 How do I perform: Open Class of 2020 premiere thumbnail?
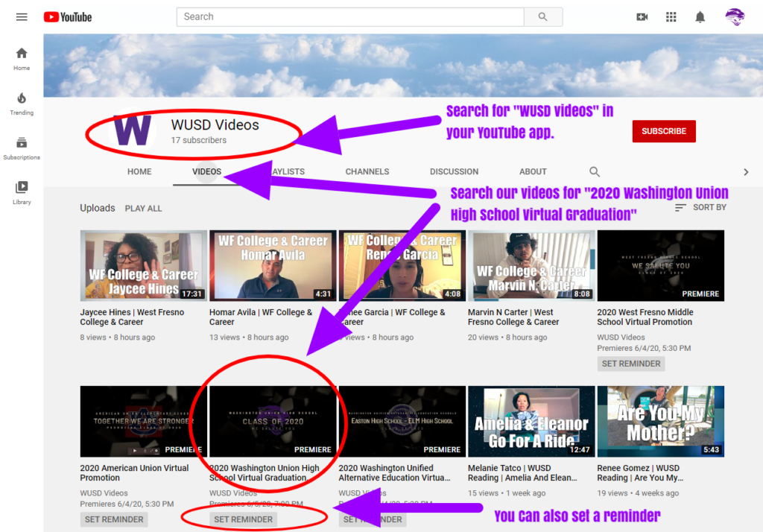(273, 422)
